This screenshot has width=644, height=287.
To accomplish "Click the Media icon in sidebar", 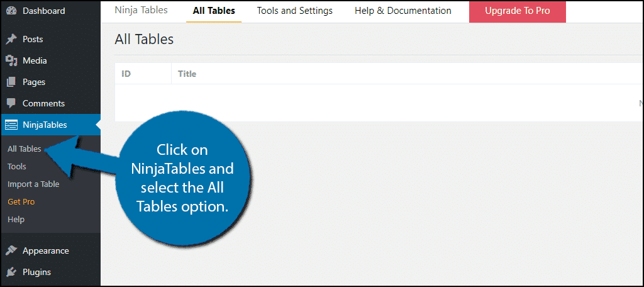I will click(x=11, y=60).
